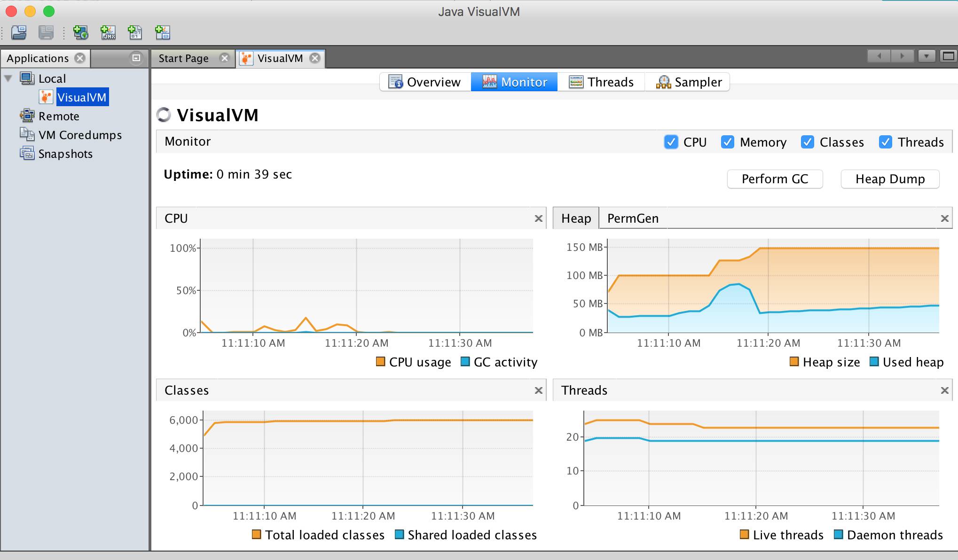Click the Add VM Coredump toolbar icon
Screen dimensions: 958x560
pos(135,32)
